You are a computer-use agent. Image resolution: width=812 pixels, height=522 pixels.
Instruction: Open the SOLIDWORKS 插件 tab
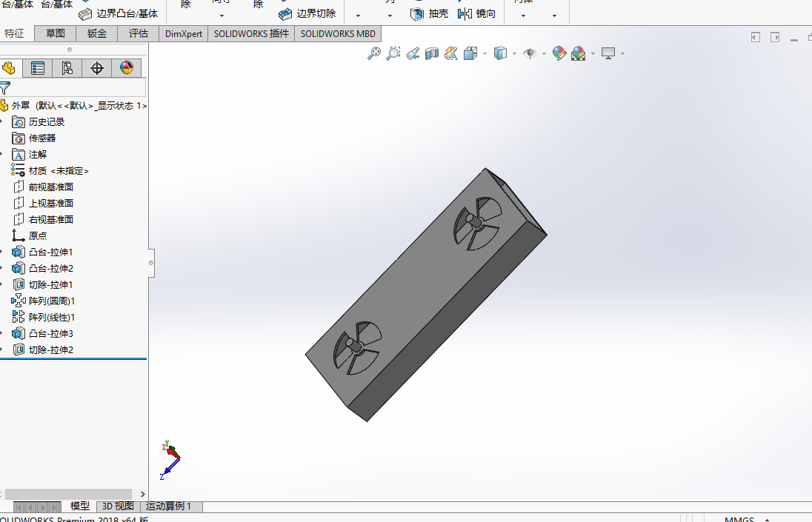tap(251, 33)
